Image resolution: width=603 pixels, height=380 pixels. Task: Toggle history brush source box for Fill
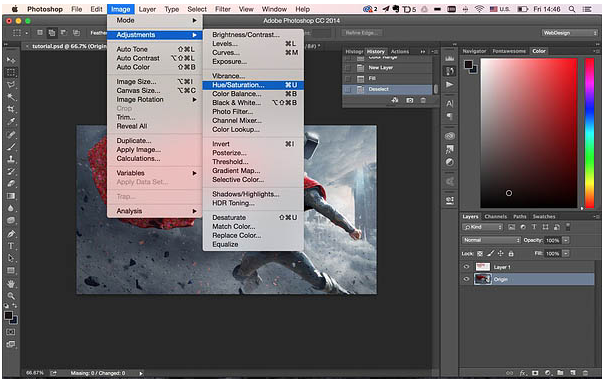pyautogui.click(x=348, y=78)
